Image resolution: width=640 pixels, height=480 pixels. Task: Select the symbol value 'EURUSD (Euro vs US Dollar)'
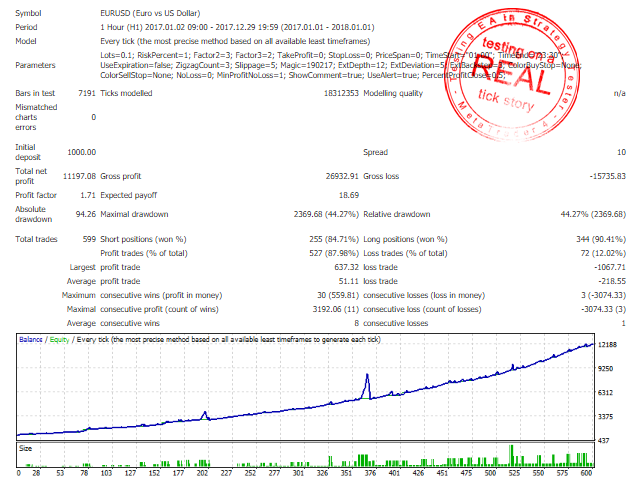click(150, 13)
